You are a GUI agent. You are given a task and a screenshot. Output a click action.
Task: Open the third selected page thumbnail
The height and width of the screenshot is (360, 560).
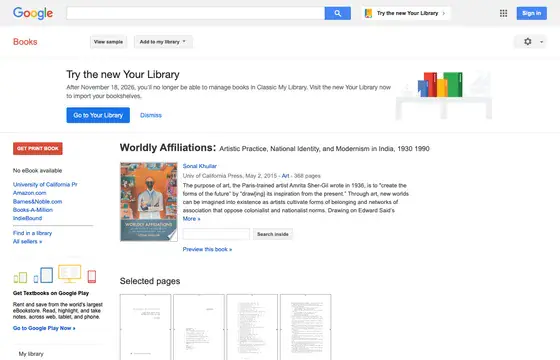[252, 327]
